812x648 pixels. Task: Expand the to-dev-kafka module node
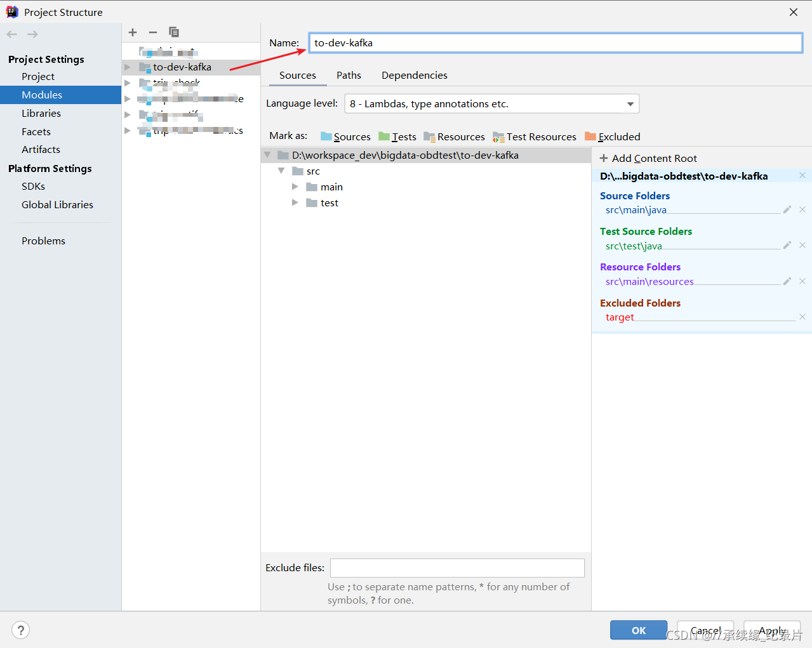(x=128, y=67)
